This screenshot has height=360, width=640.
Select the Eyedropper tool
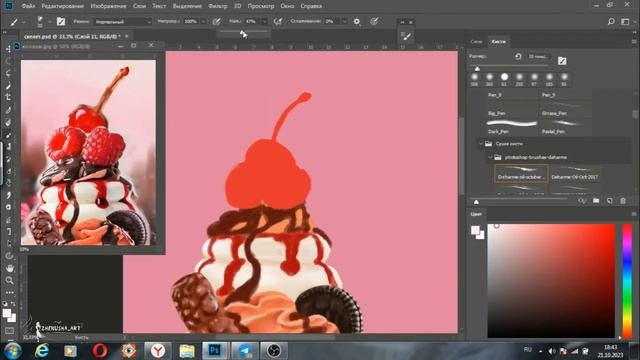click(8, 110)
